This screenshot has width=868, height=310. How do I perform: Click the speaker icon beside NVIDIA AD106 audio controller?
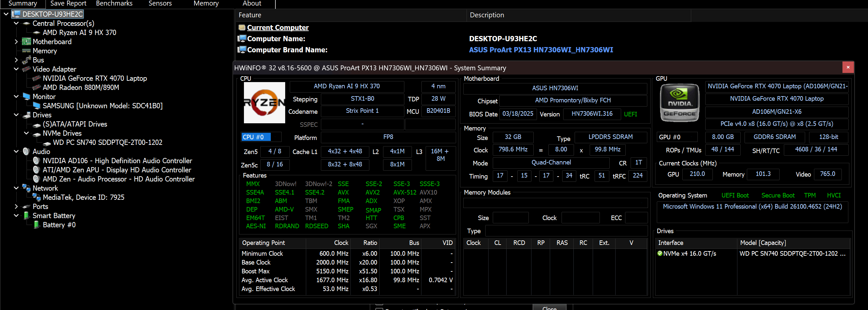(36, 161)
